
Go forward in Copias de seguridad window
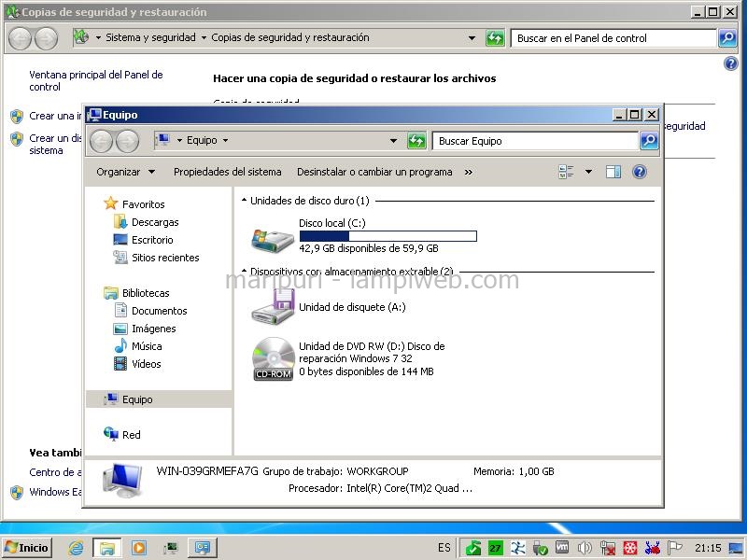click(x=46, y=38)
